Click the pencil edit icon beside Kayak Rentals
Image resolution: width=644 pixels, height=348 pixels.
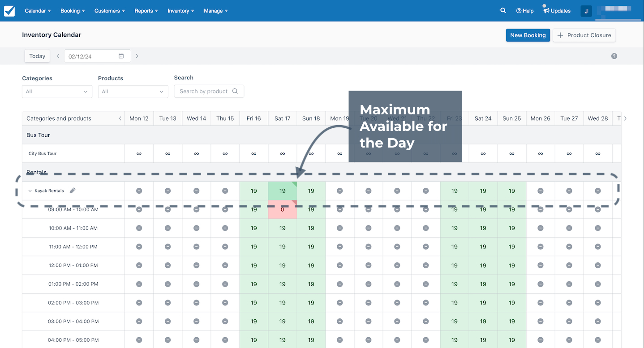pos(73,191)
